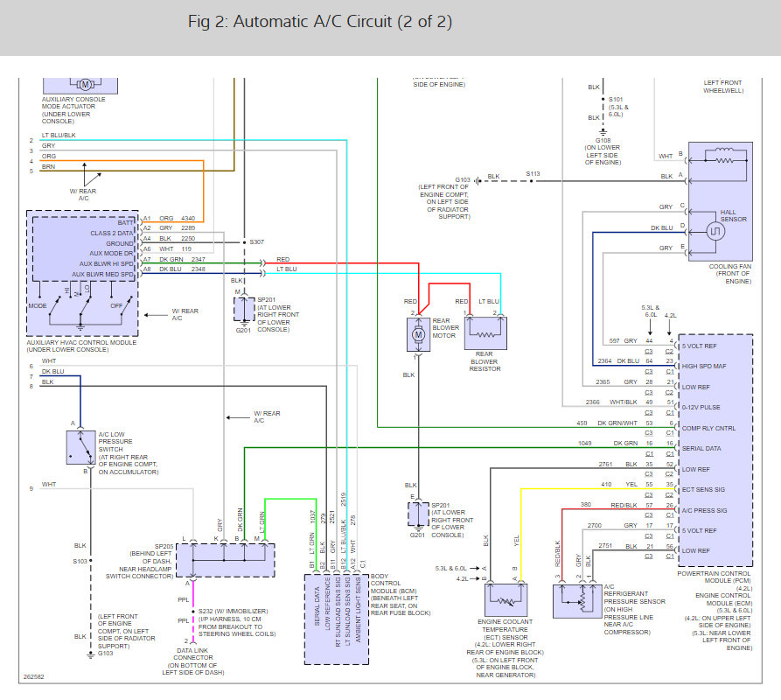Click the MODE switch label
Image resolution: width=781 pixels, height=700 pixels.
(x=38, y=306)
